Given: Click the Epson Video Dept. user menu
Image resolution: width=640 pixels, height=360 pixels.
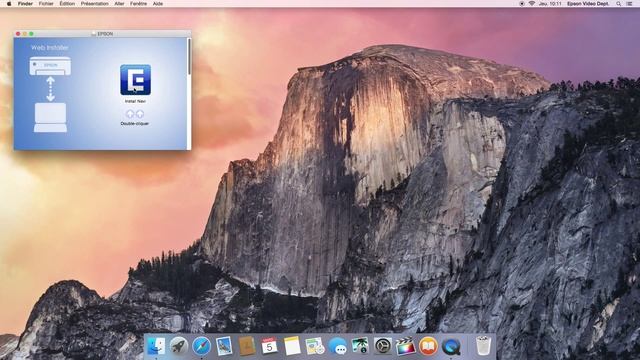Looking at the screenshot, I should click(x=588, y=4).
